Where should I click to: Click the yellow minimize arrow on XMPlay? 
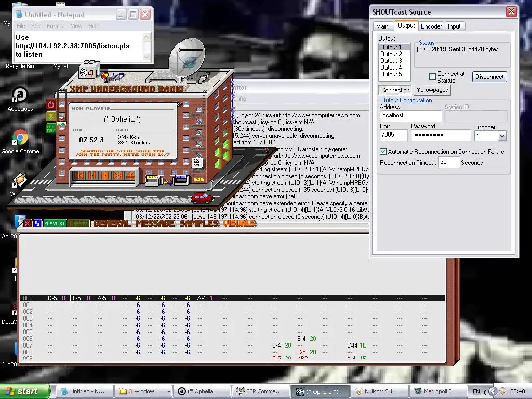point(51,117)
